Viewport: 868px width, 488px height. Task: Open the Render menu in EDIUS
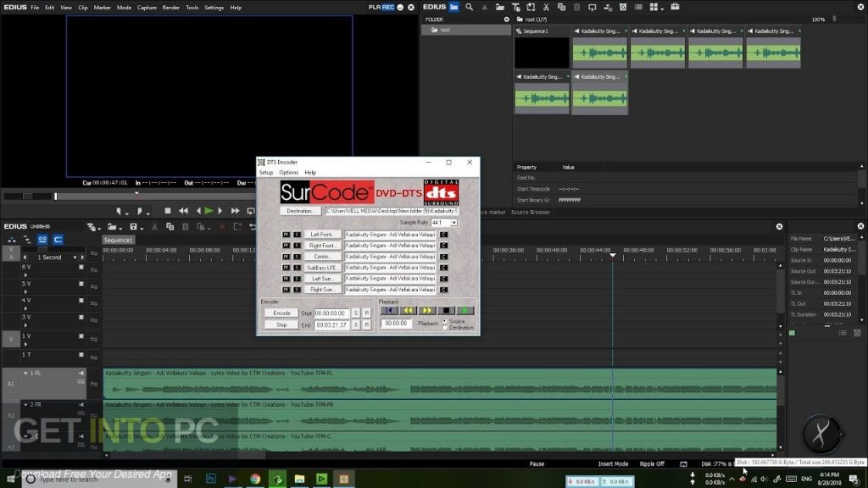(x=170, y=8)
